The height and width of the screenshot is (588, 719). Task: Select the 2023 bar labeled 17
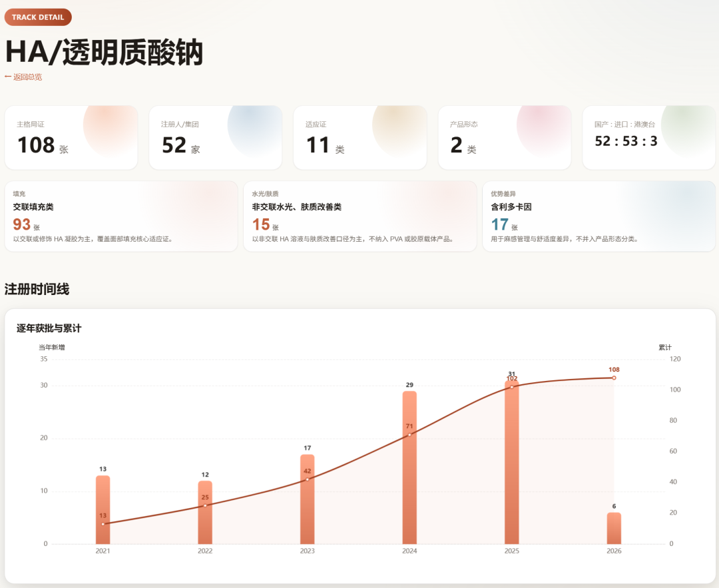(x=307, y=499)
